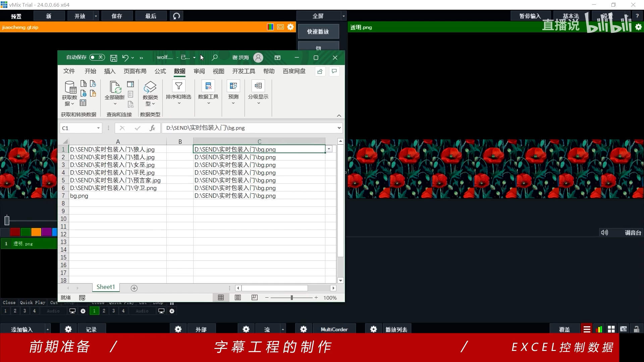Toggle Loop for the 透明.png input
Image resolution: width=644 pixels, height=362 pixels.
click(158, 303)
